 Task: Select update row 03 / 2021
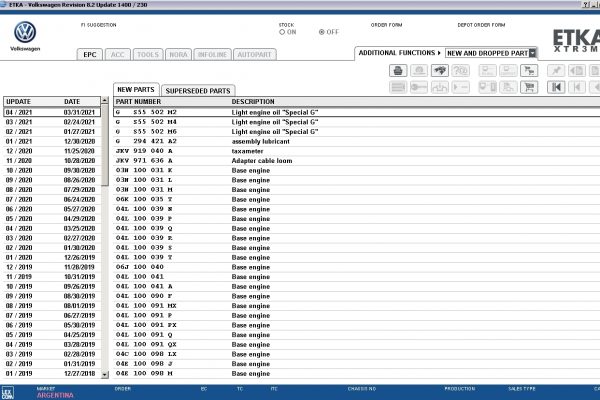click(52, 122)
